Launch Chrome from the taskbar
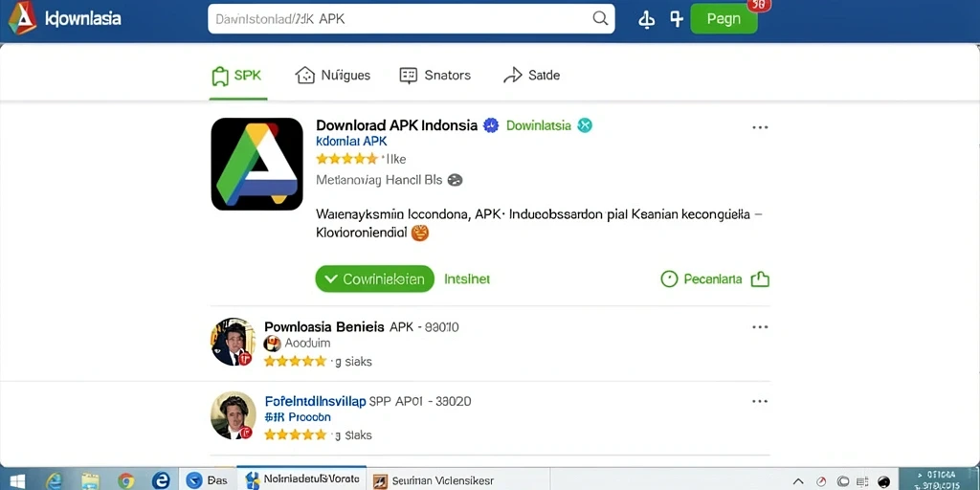This screenshot has width=980, height=490. click(x=125, y=479)
